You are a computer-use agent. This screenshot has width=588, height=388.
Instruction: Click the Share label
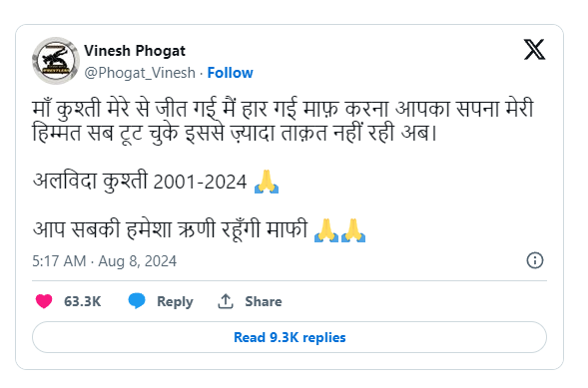click(x=264, y=301)
